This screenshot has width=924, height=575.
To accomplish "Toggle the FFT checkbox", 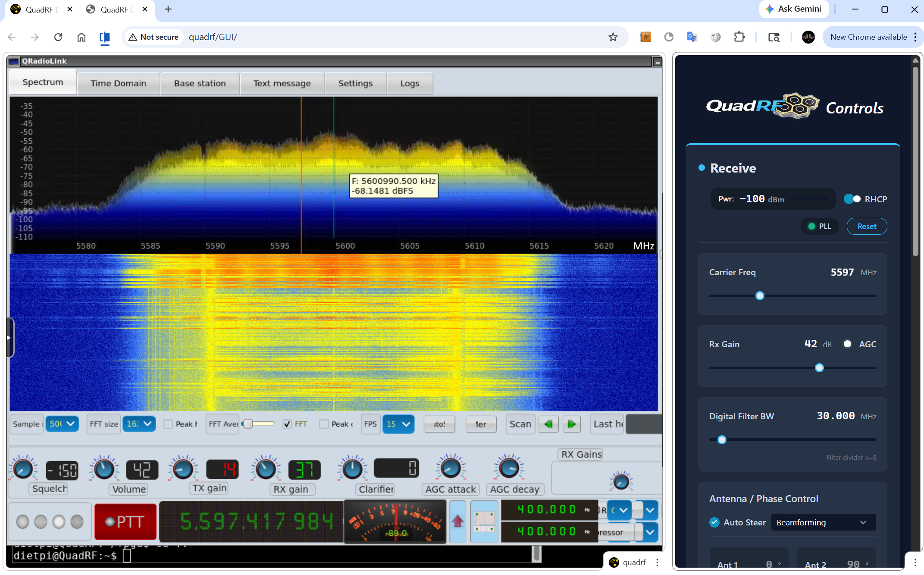I will pos(287,424).
